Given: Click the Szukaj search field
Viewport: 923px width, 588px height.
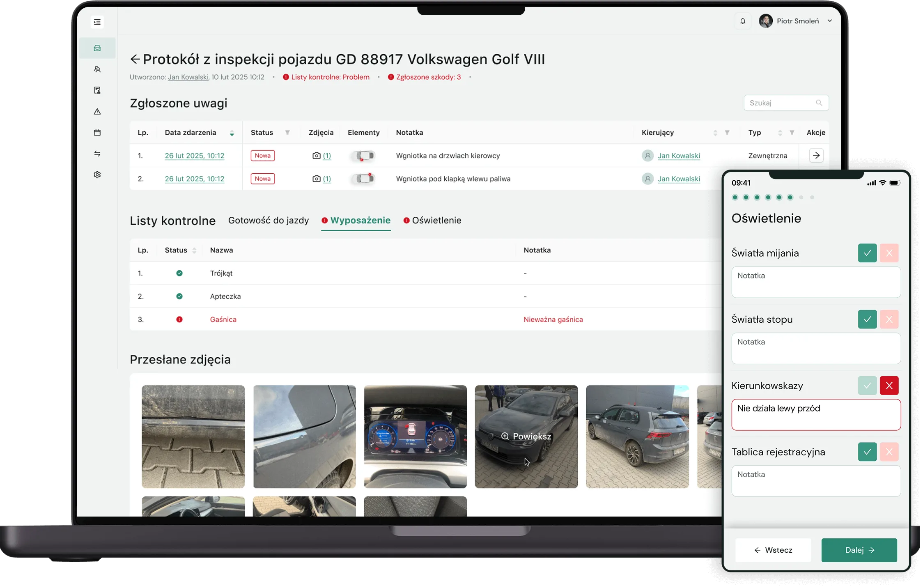Looking at the screenshot, I should tap(786, 103).
